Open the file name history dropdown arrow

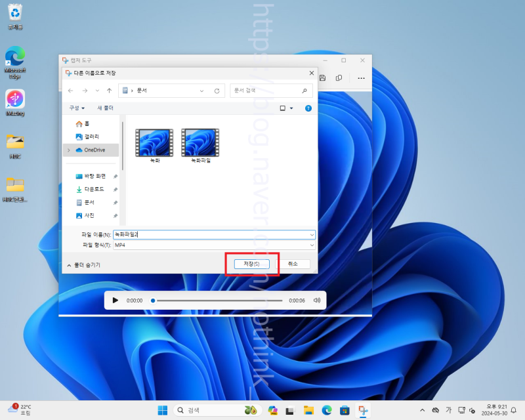[x=312, y=235]
